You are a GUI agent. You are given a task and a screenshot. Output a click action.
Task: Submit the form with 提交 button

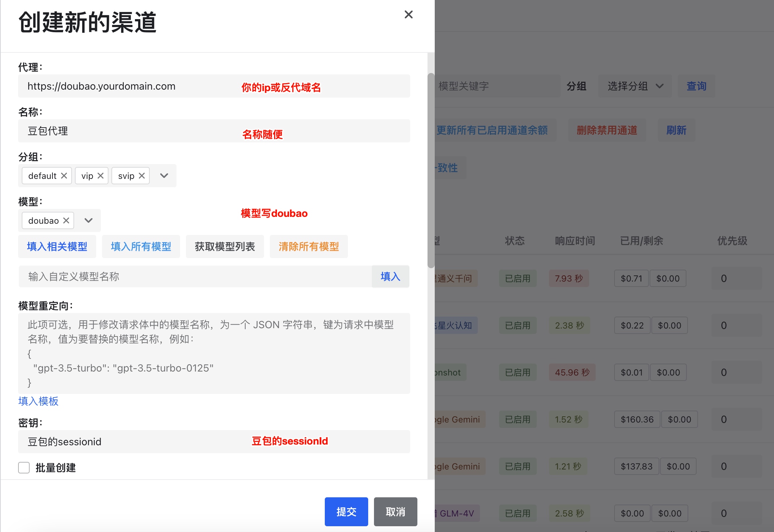[346, 512]
